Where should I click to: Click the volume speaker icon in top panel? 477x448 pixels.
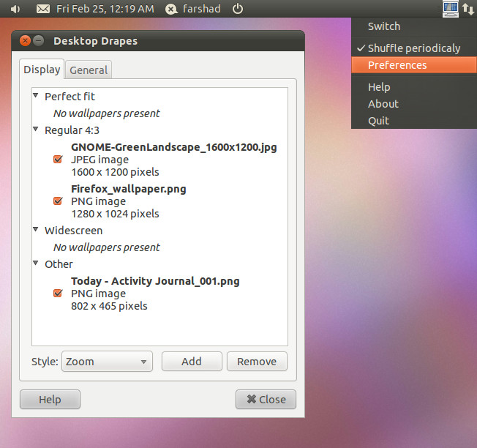(15, 9)
